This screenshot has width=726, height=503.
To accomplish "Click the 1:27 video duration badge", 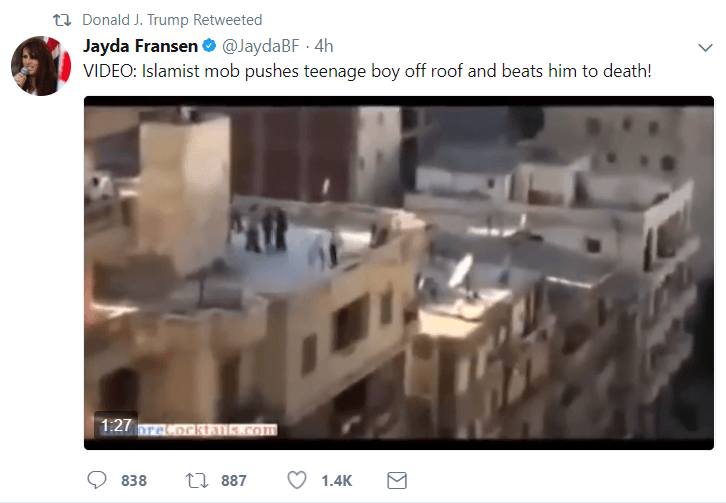I will pyautogui.click(x=116, y=425).
